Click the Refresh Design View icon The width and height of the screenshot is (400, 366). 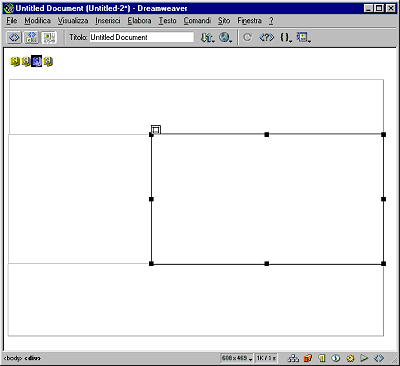click(247, 37)
